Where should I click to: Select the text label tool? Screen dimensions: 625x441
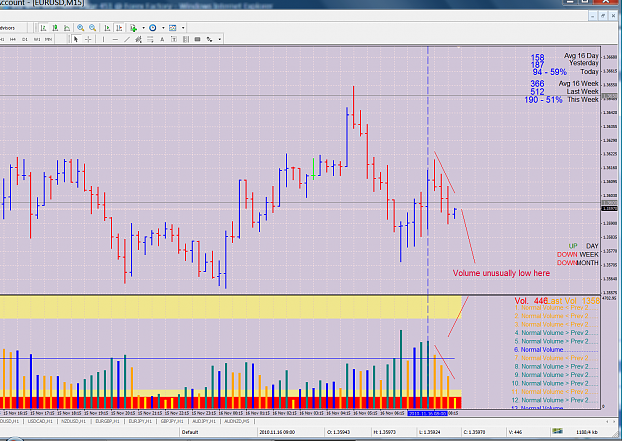pos(174,39)
